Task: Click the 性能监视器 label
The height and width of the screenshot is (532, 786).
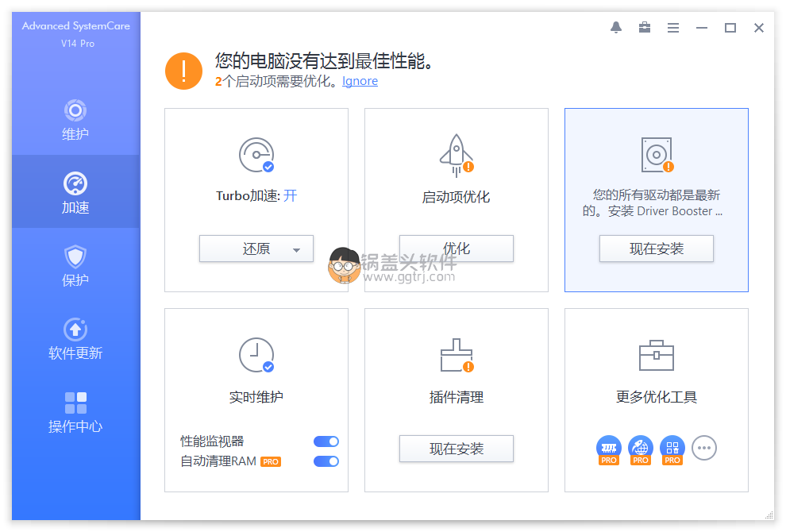Action: click(212, 441)
